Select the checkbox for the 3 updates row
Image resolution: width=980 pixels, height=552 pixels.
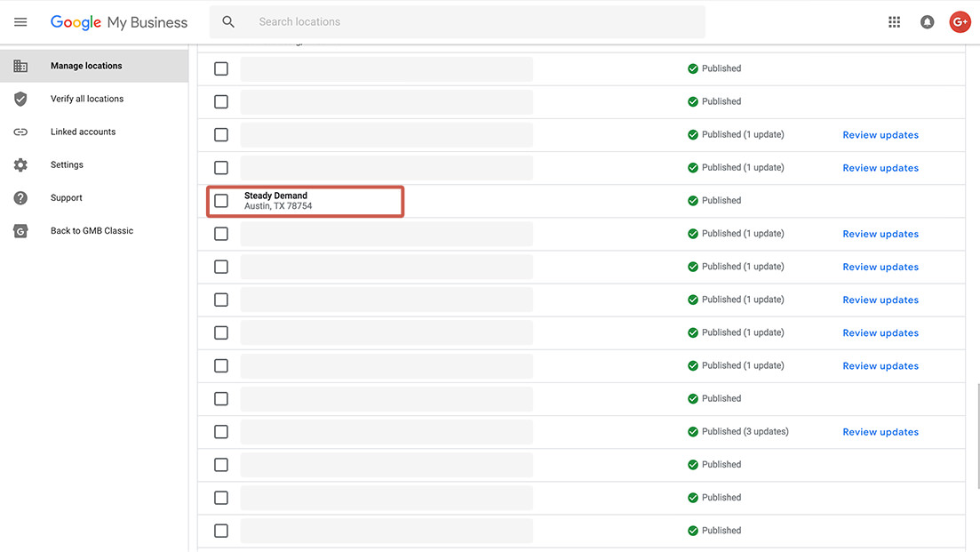tap(221, 432)
